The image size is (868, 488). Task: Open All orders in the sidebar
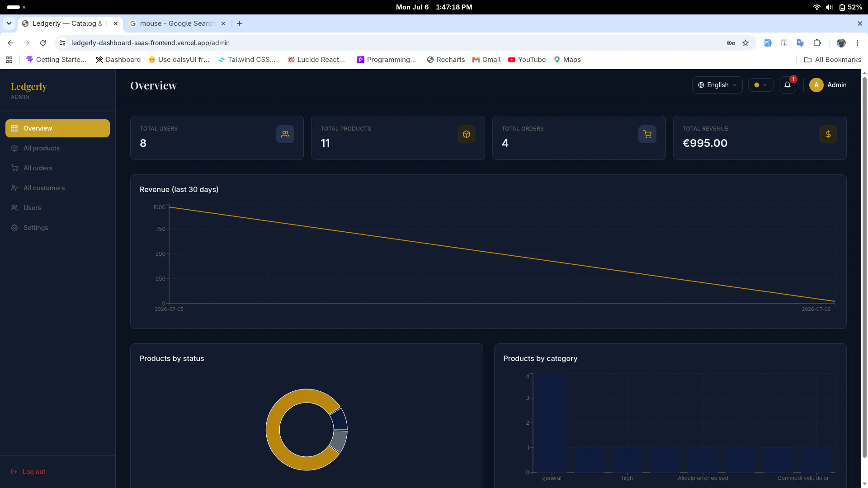(x=57, y=168)
